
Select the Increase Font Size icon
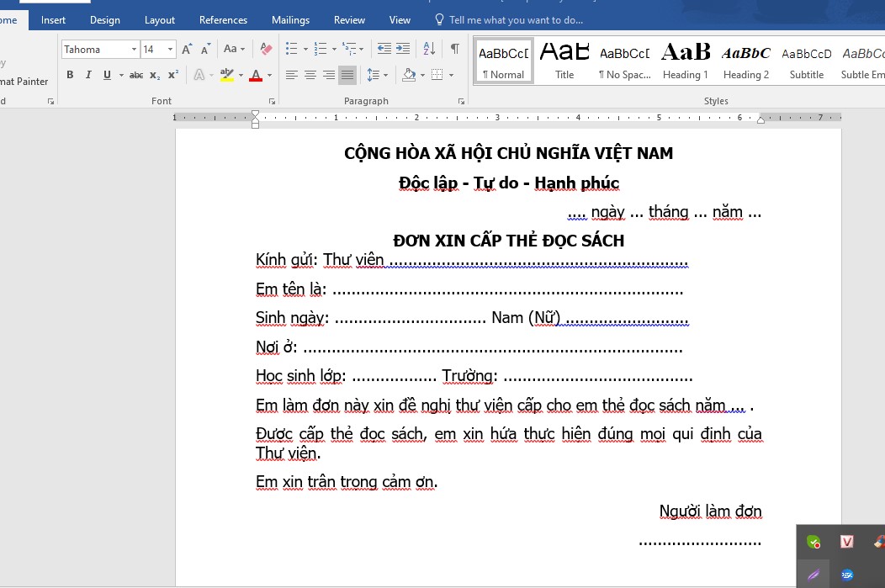coord(186,49)
